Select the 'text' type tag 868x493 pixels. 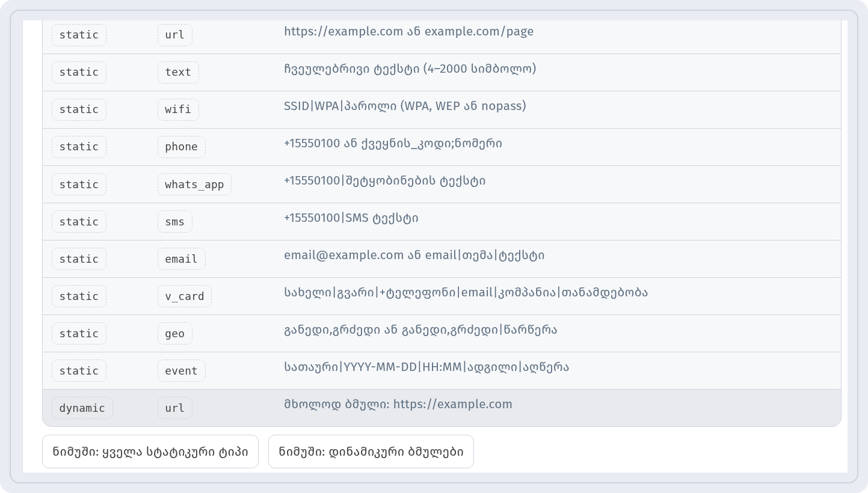(178, 72)
